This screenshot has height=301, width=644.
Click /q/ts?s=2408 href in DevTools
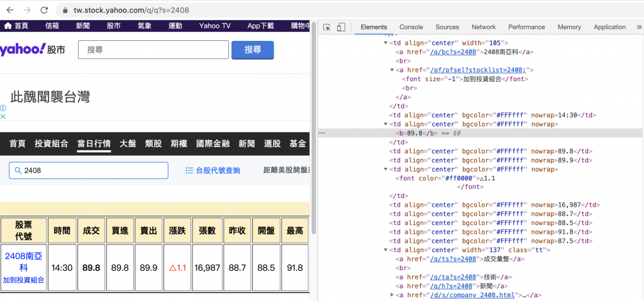click(453, 259)
